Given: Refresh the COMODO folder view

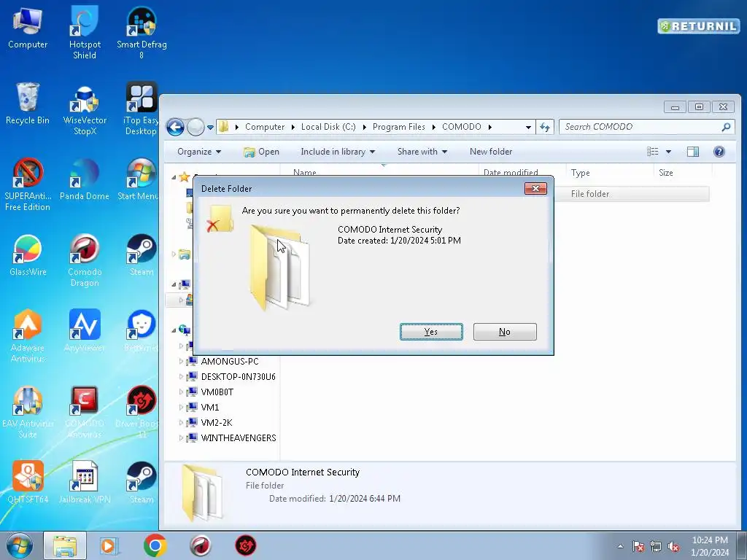Looking at the screenshot, I should [x=544, y=127].
